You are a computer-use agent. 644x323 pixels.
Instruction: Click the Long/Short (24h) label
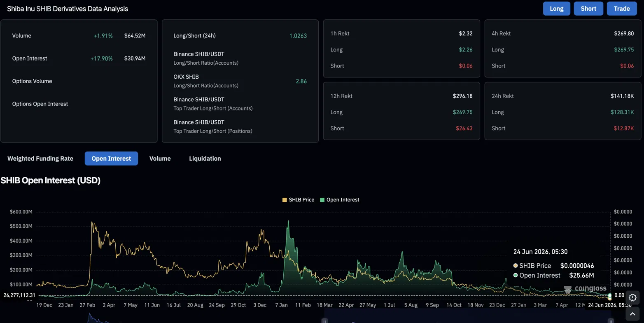[194, 36]
